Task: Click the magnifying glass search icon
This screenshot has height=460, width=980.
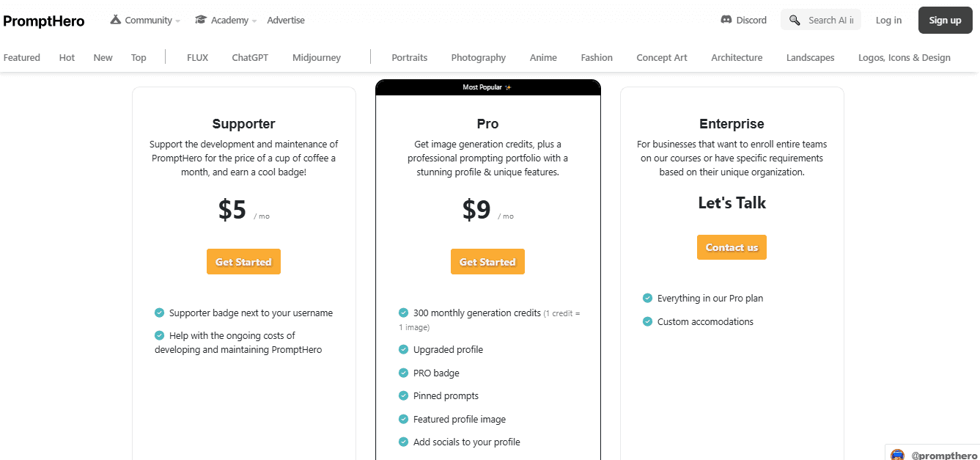Action: tap(794, 20)
